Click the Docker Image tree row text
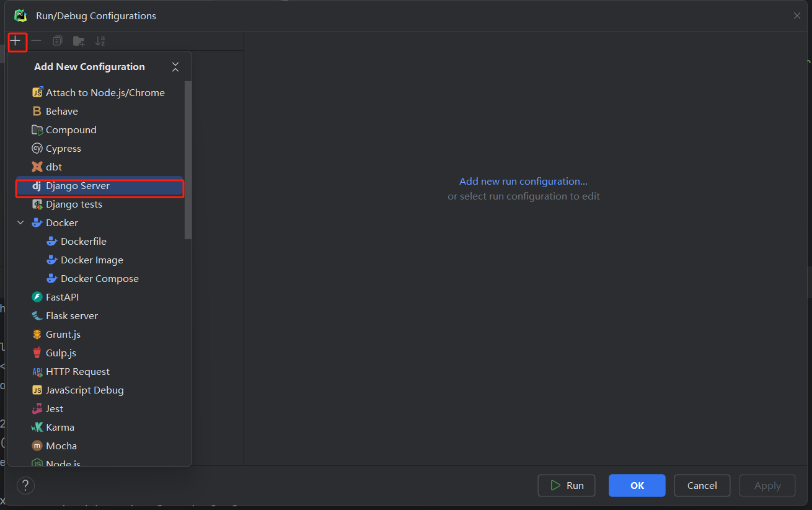 point(92,260)
